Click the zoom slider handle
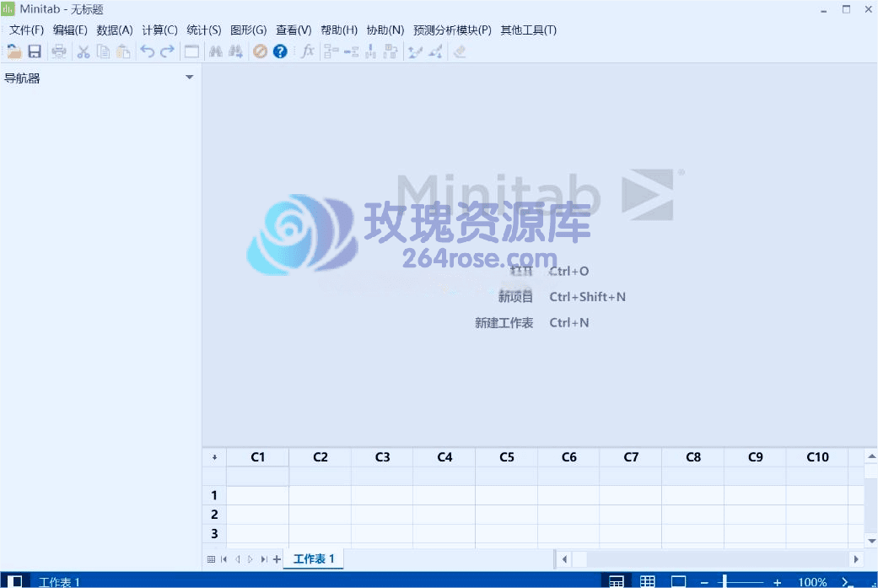This screenshot has height=588, width=878. pos(724,582)
